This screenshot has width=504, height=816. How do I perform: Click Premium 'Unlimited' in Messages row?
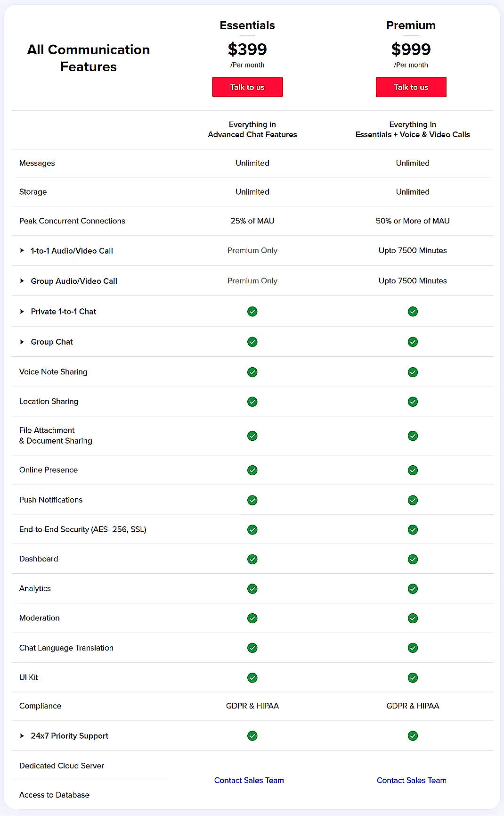[x=413, y=163]
